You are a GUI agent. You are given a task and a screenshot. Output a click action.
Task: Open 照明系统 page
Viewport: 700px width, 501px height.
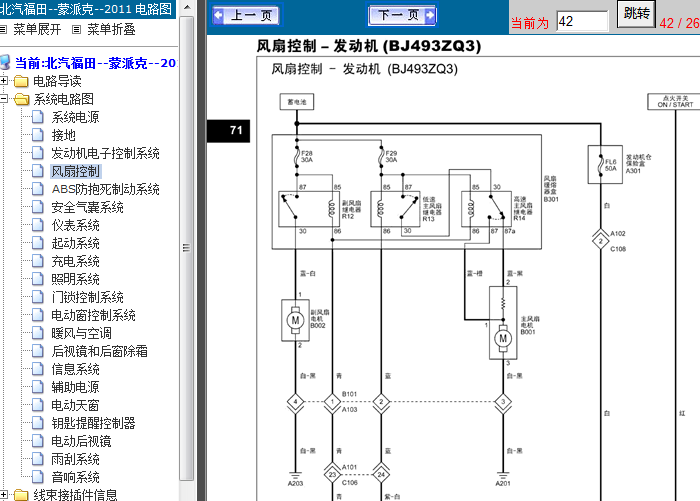click(75, 280)
